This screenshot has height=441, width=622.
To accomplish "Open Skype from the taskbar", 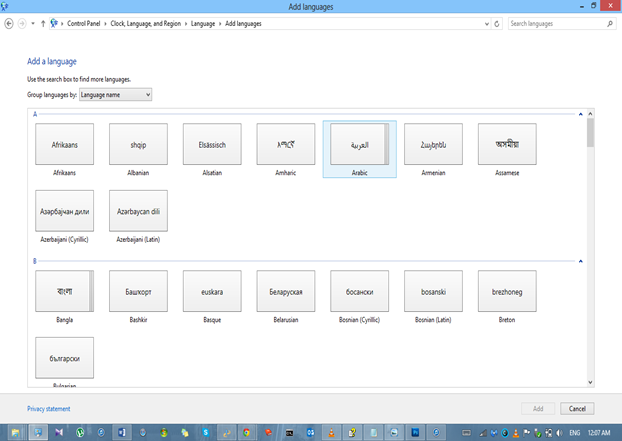I will 205,433.
